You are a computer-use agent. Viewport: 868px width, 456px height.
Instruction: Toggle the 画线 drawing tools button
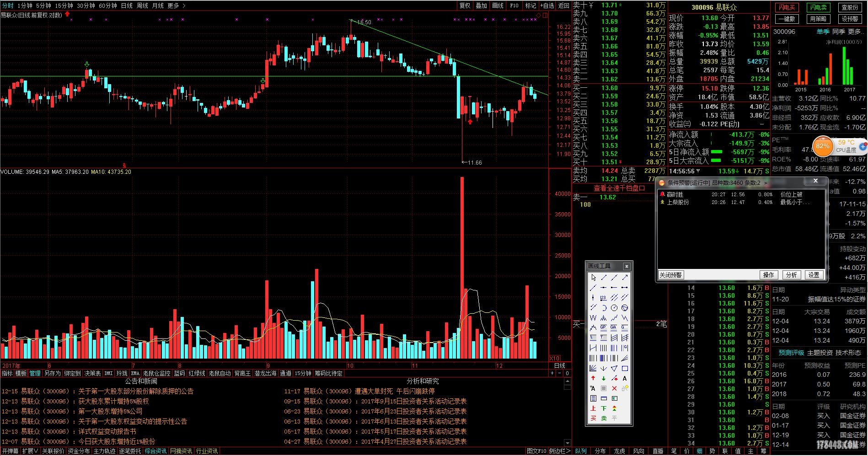pos(498,5)
